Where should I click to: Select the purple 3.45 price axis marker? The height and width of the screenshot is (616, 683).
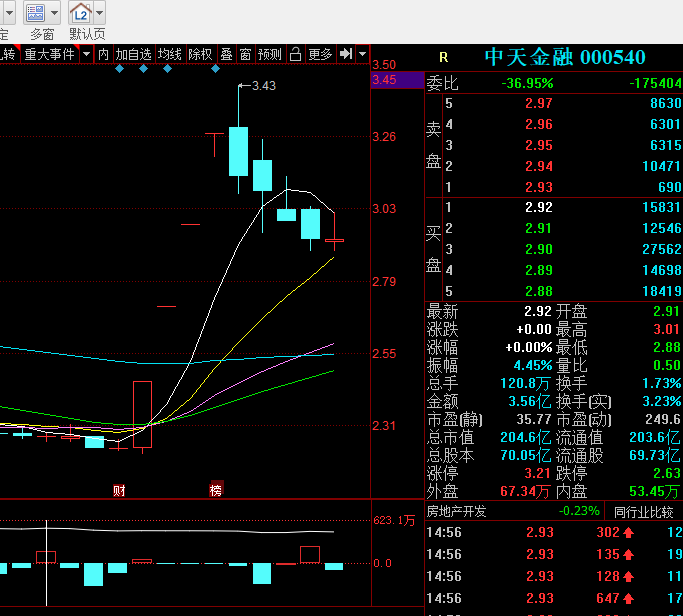coord(397,80)
